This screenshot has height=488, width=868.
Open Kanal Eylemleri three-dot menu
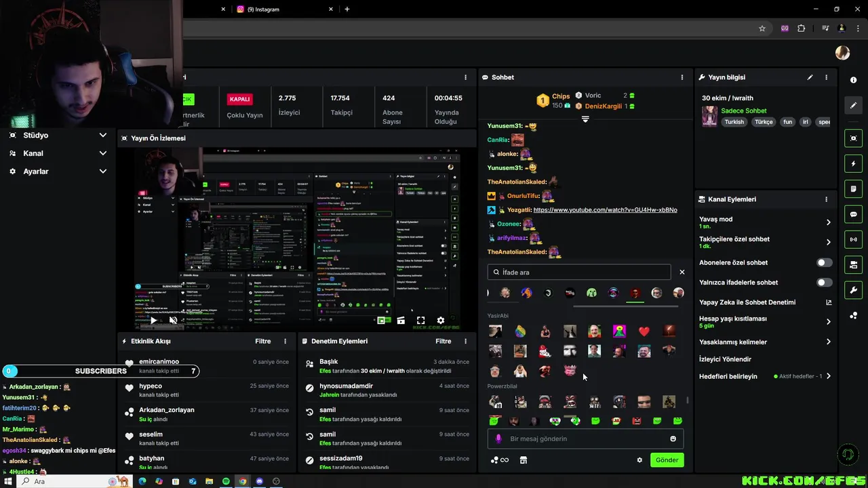click(x=826, y=199)
